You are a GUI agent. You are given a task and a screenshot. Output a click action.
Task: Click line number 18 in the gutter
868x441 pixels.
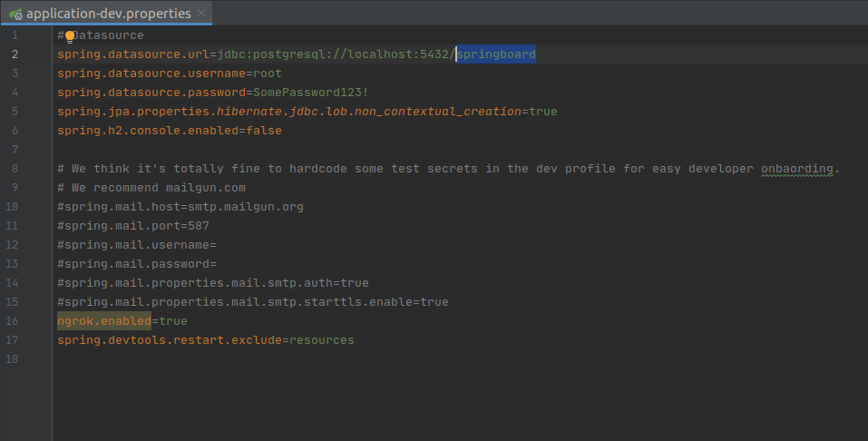[12, 359]
